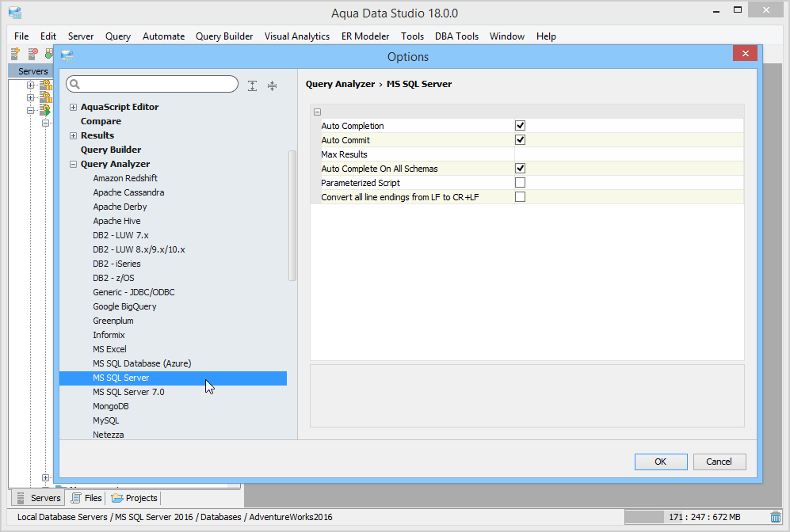Click the Files tab page icon
Image resolution: width=790 pixels, height=532 pixels.
[75, 498]
